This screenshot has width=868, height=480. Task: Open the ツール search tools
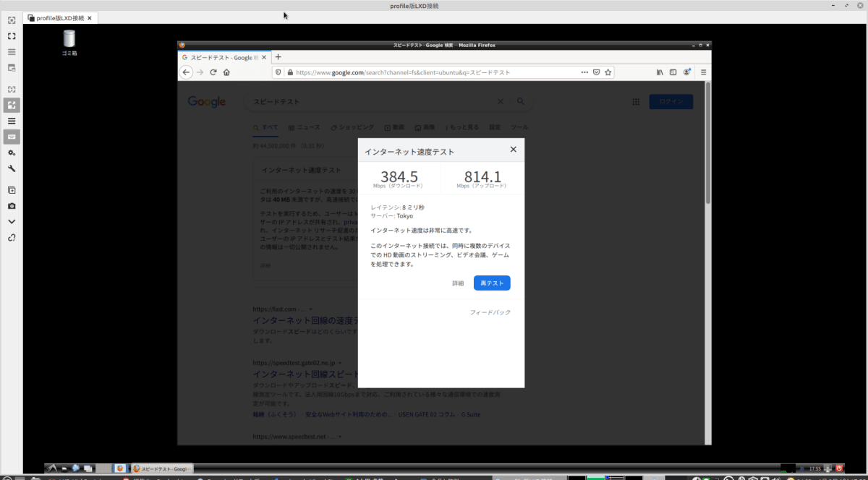(519, 127)
